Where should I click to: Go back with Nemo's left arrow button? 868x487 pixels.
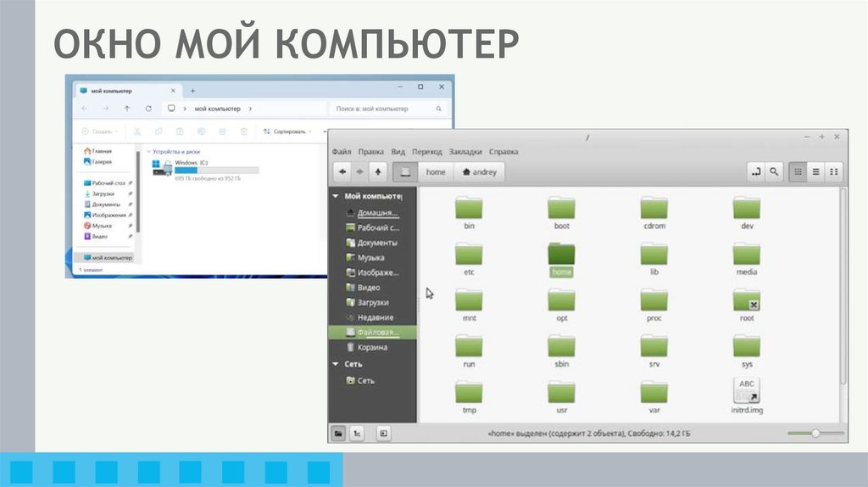coord(342,171)
